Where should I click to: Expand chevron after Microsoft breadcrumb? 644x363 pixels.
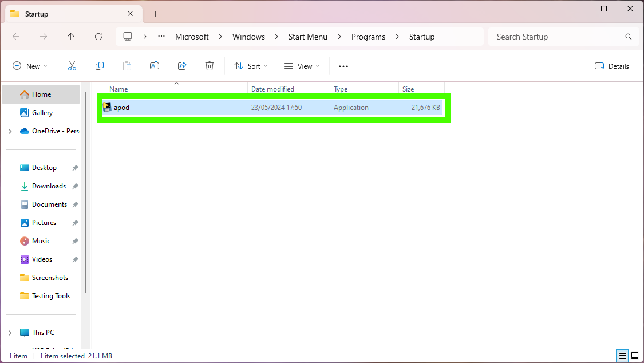(220, 37)
